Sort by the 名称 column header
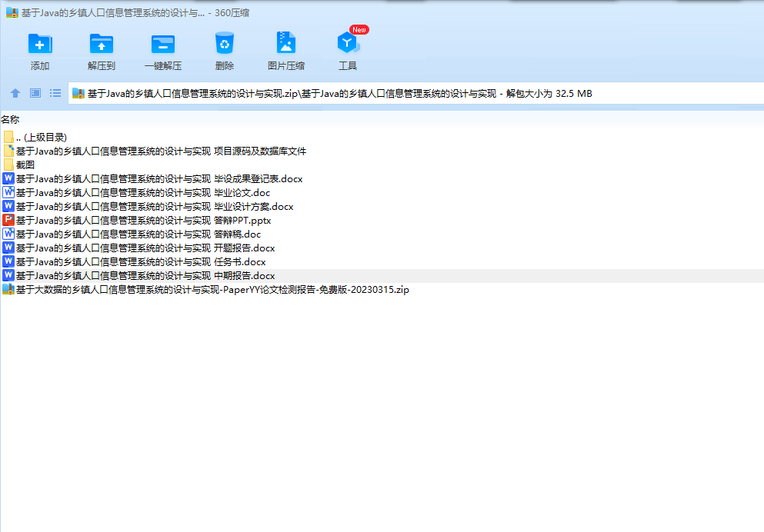 [10, 119]
